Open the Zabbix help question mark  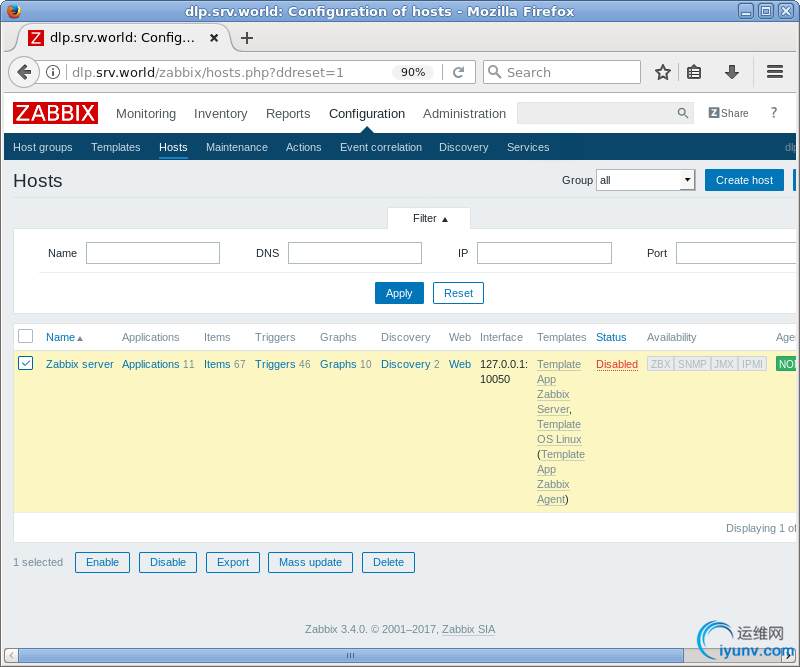coord(773,113)
